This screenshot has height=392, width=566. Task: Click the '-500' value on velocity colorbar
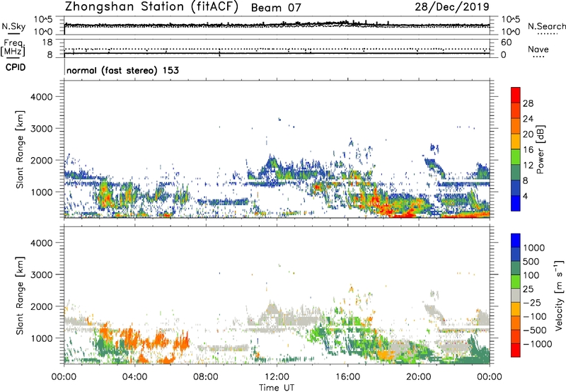pyautogui.click(x=535, y=330)
